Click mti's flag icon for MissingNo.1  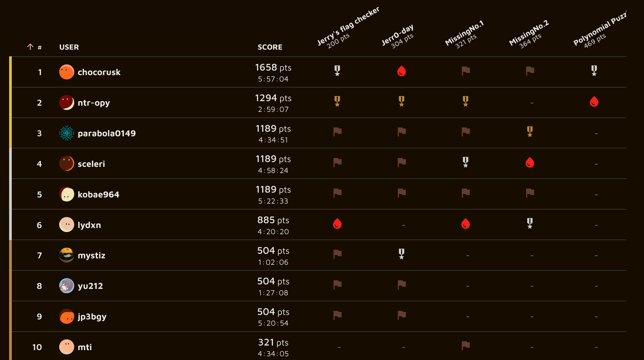tap(466, 346)
